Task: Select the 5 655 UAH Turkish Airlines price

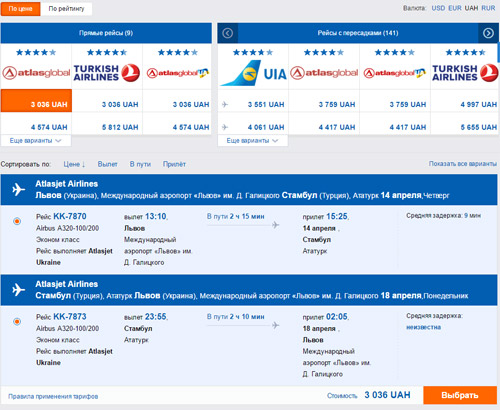Action: [x=479, y=127]
